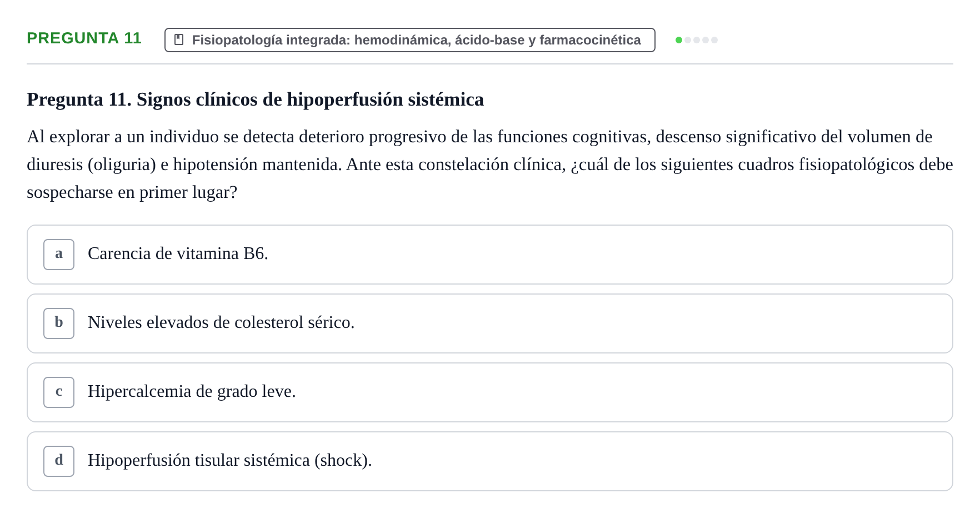Select answer a: Carencia de vitamina B6
Image resolution: width=980 pixels, height=518 pixels.
[x=490, y=255]
